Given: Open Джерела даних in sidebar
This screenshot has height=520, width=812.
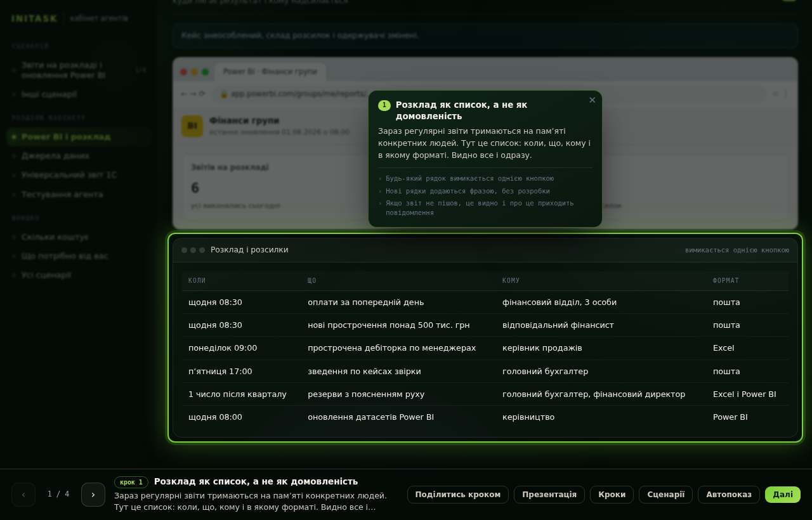Looking at the screenshot, I should pos(79,156).
